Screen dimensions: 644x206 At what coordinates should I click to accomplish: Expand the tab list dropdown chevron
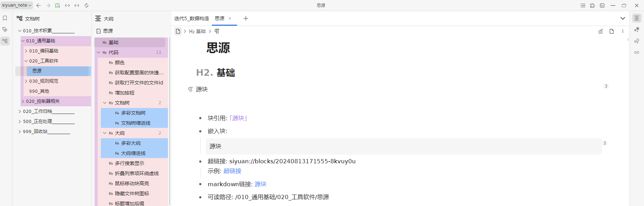623,18
